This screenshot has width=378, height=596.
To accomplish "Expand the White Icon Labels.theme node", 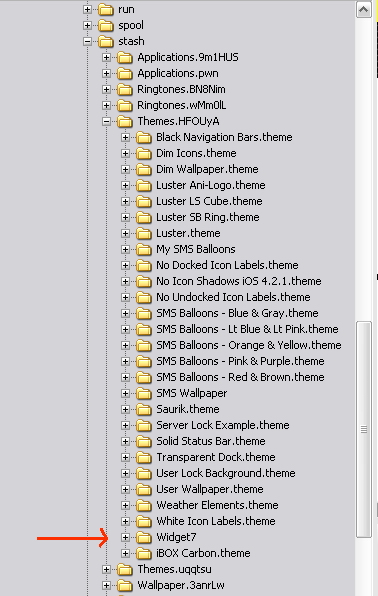I will coord(125,521).
